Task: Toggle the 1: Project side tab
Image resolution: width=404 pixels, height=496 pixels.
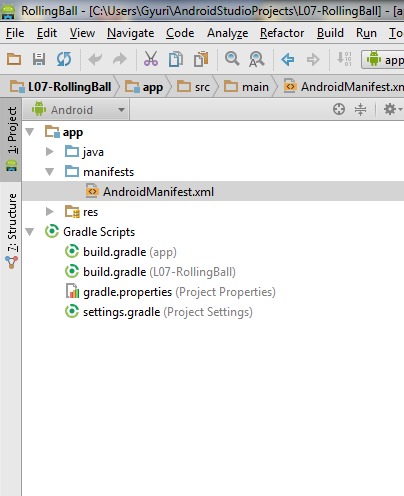Action: coord(11,139)
